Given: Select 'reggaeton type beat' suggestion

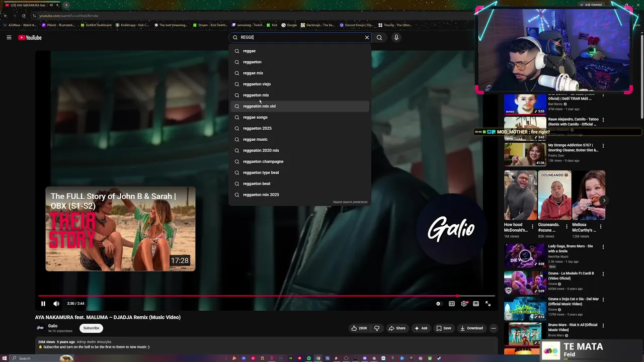Looking at the screenshot, I should coord(300,172).
